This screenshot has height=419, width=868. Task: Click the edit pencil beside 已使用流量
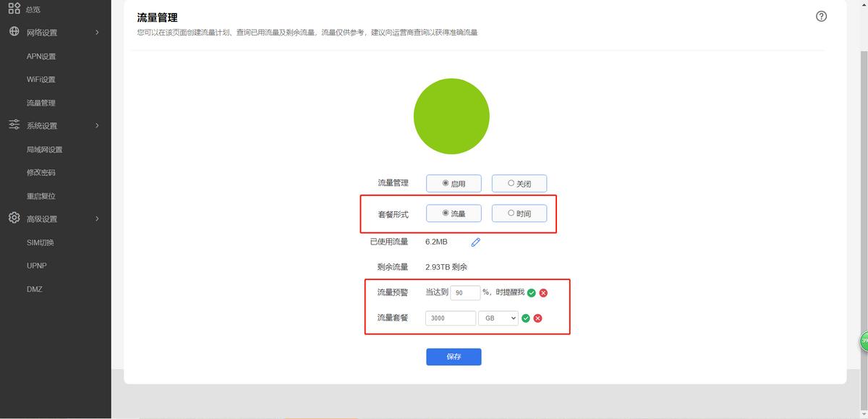point(475,242)
